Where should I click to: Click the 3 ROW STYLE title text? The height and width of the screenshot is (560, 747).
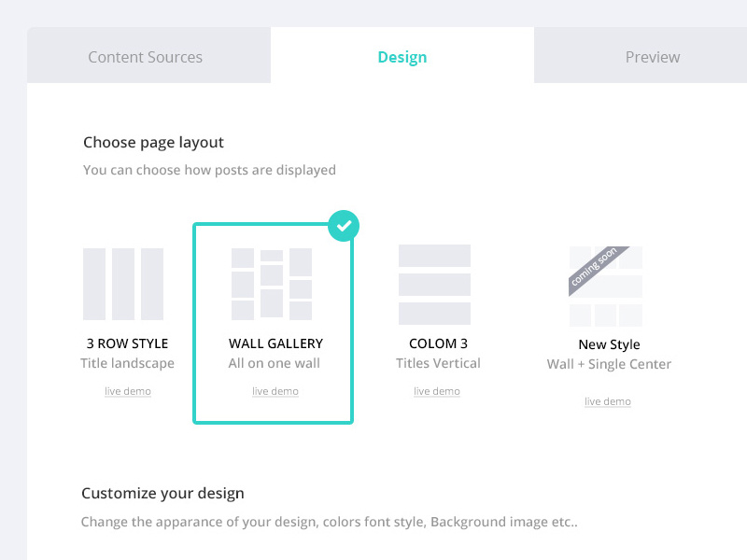[x=127, y=343]
